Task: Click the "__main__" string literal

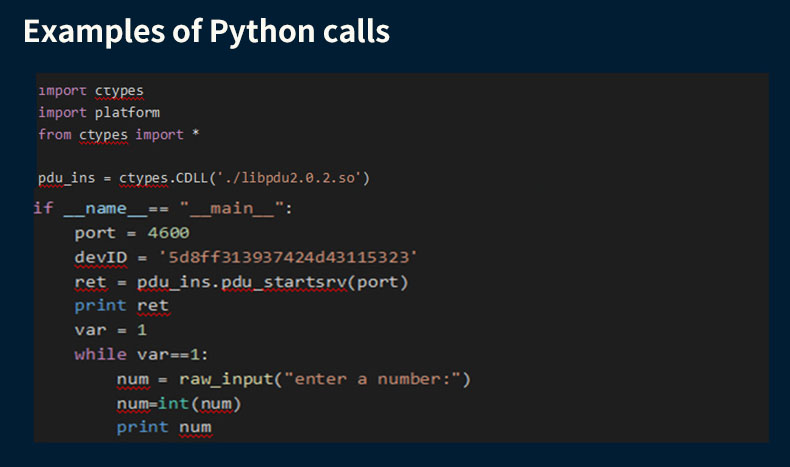Action: pos(234,208)
